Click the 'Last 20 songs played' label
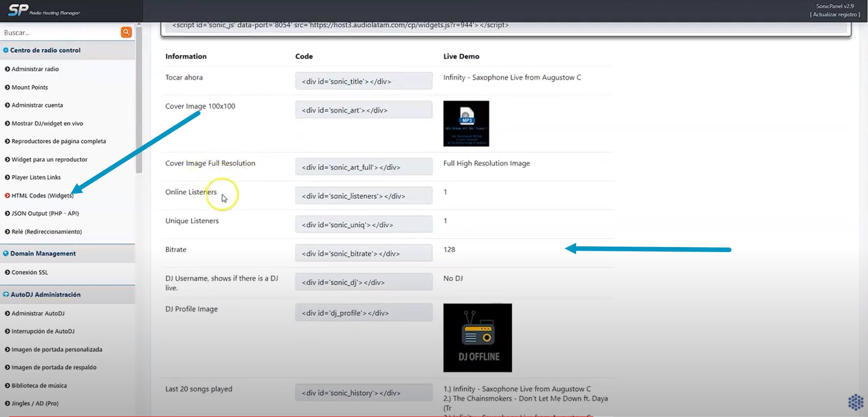 [x=199, y=389]
